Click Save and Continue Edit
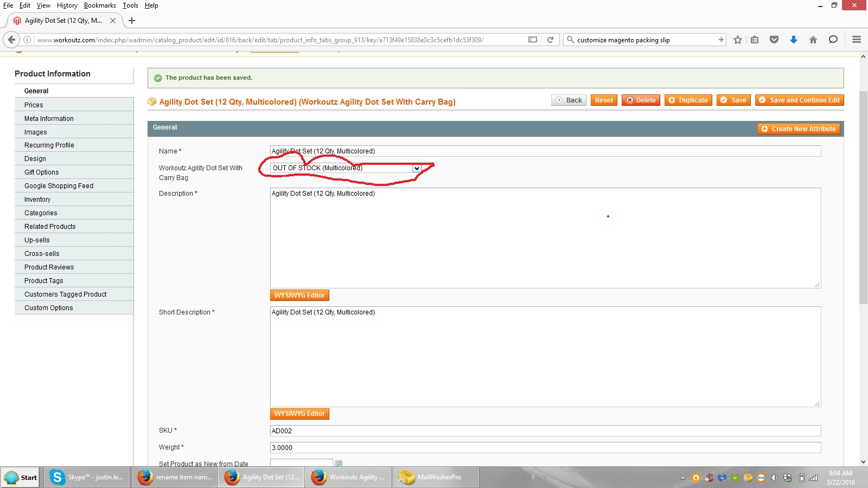This screenshot has width=868, height=488. [799, 100]
